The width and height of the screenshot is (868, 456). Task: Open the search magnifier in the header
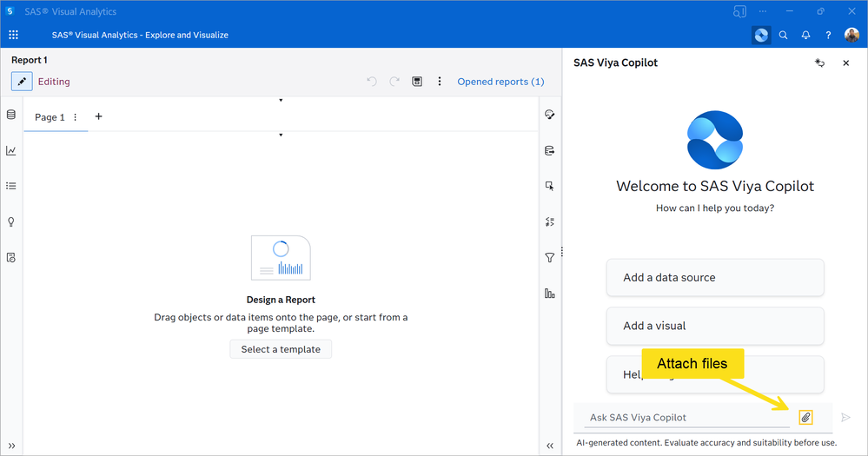(x=784, y=35)
